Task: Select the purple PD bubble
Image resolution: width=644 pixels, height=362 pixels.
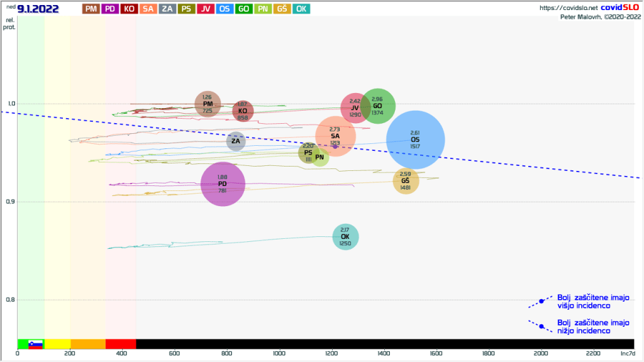Action: click(x=222, y=184)
